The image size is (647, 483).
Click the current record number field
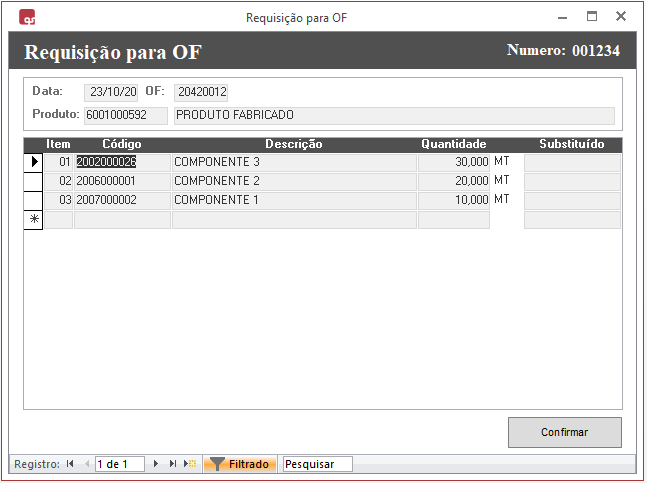119,464
